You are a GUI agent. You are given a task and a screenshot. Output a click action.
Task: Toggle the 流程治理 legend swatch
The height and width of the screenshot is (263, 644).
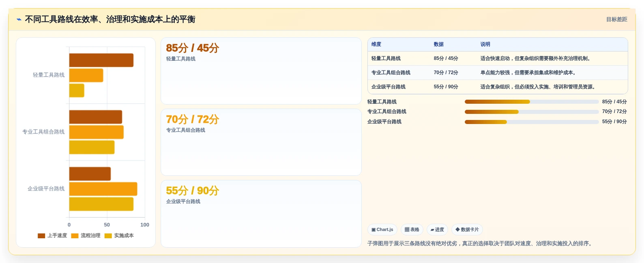[75, 236]
